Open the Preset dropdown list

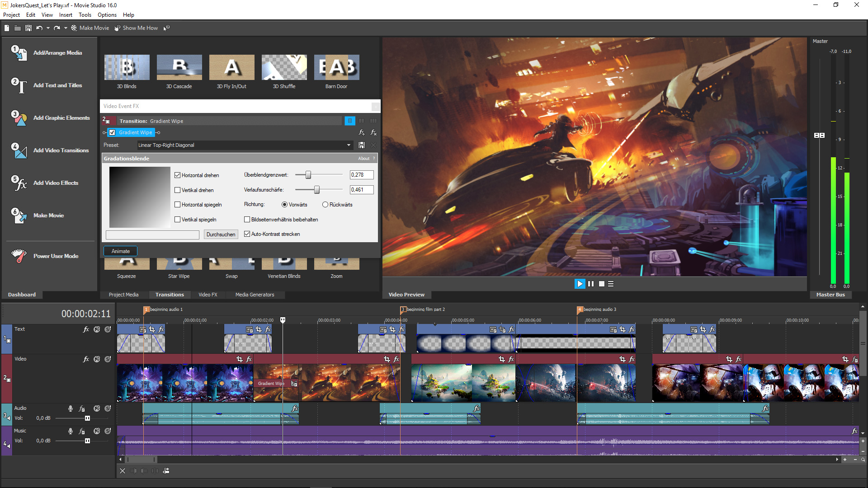coord(349,145)
